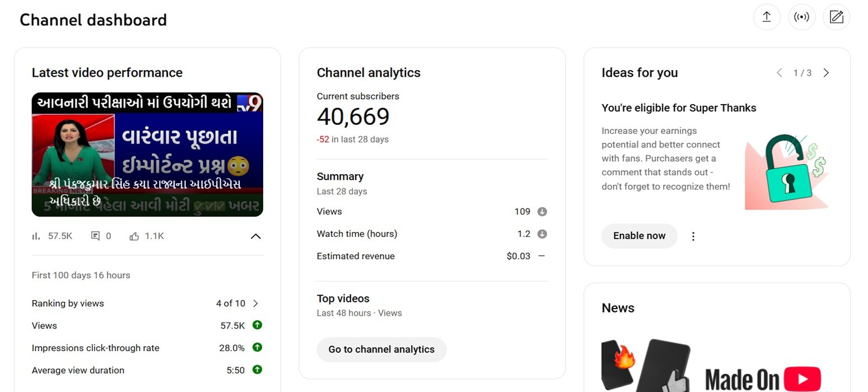
Task: Click the likes thumbs-up icon
Action: (x=134, y=236)
